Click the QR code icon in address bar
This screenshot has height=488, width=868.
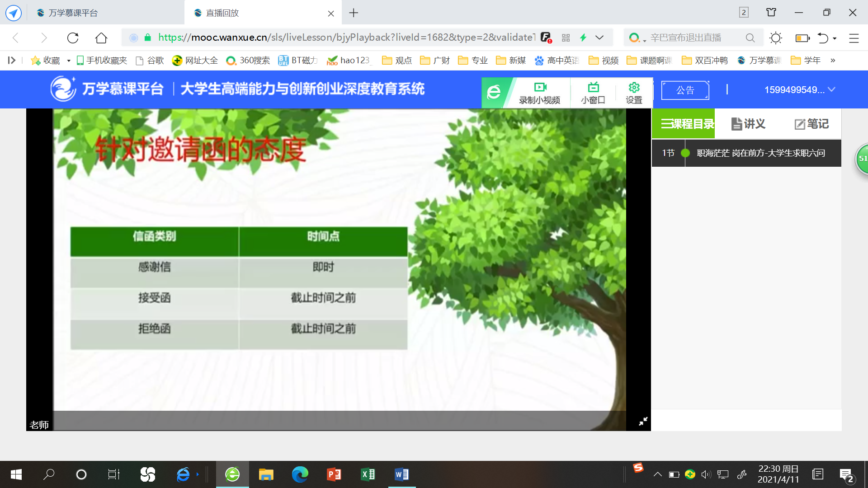(x=566, y=38)
